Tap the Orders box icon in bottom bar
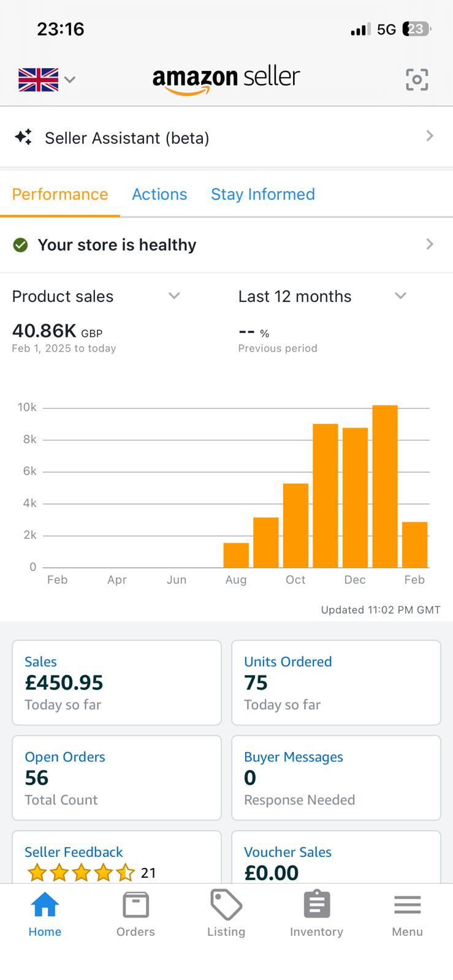Screen dimensions: 453x980 point(135,905)
